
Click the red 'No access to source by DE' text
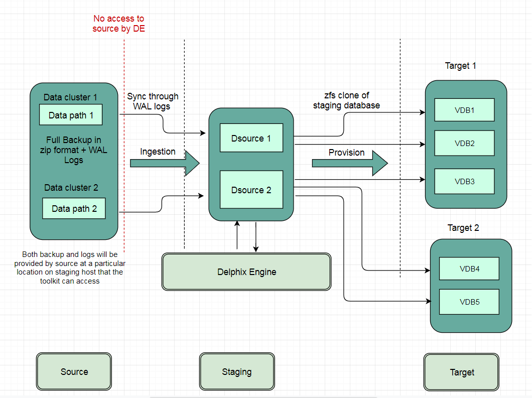118,24
